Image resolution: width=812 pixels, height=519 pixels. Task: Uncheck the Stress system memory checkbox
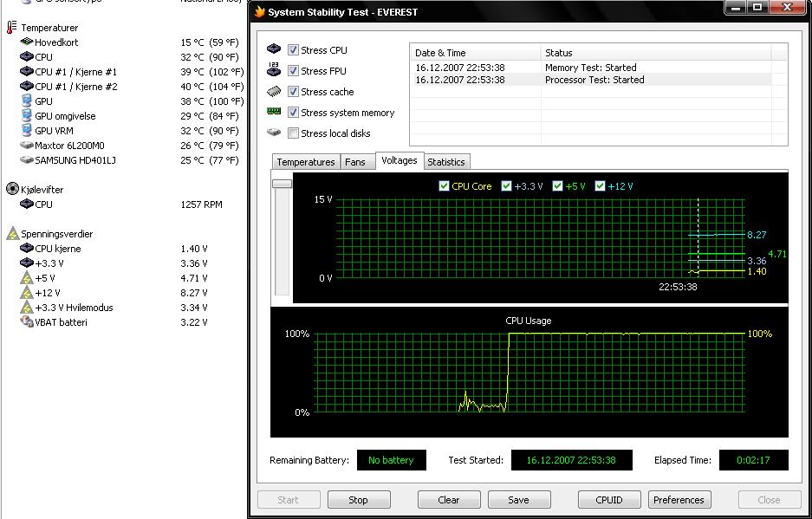[x=293, y=113]
